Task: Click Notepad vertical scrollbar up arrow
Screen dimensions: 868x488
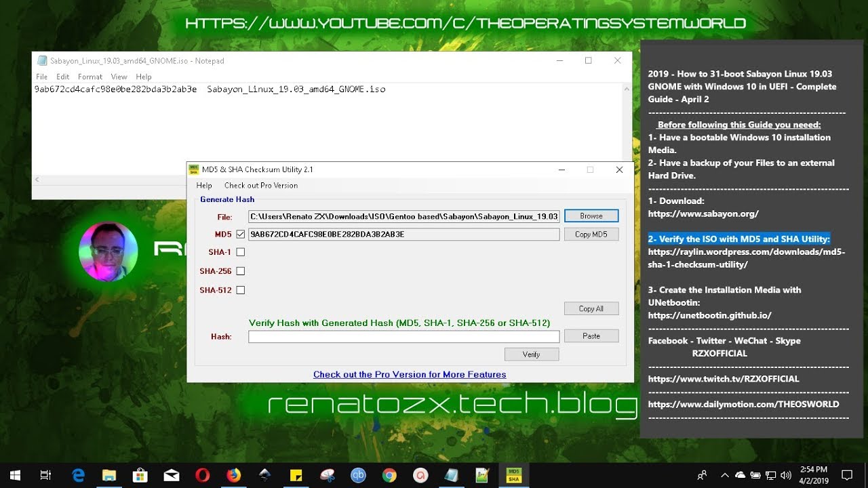Action: (x=627, y=89)
